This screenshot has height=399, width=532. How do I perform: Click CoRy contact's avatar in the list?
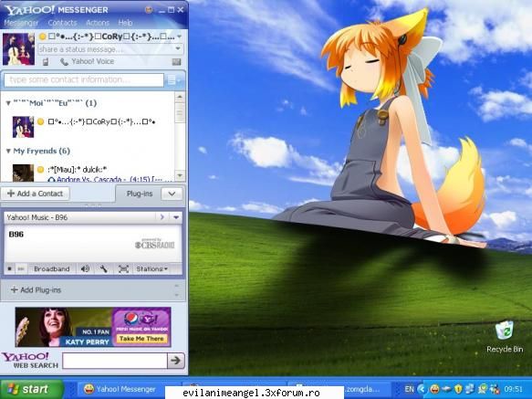click(23, 127)
